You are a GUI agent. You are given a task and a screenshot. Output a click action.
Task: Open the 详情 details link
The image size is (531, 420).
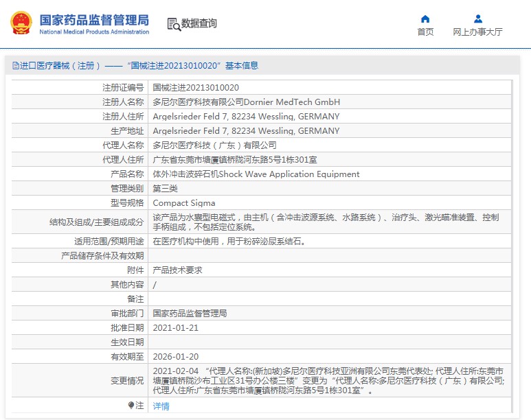(x=161, y=406)
